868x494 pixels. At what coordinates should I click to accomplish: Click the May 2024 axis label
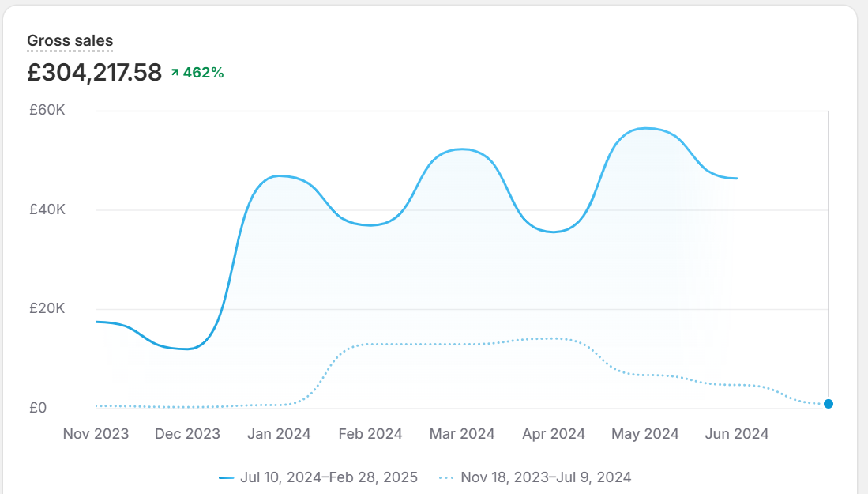coord(645,434)
